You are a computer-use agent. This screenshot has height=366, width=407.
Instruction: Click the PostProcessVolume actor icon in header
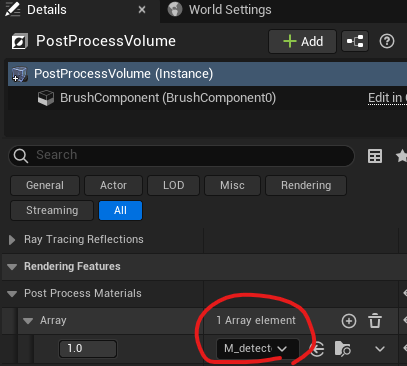19,42
